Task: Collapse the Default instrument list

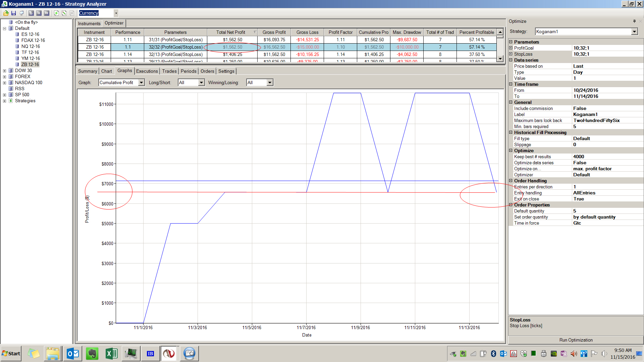Action: (x=5, y=28)
